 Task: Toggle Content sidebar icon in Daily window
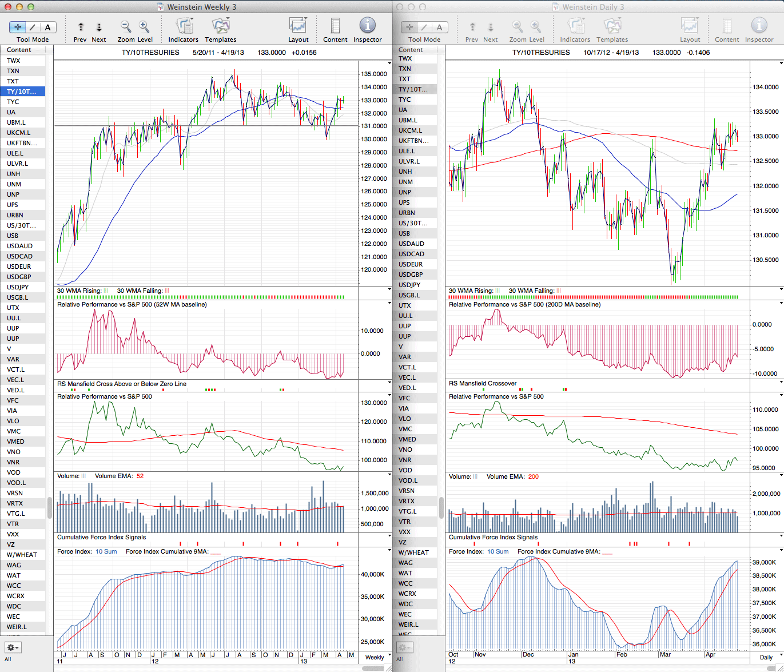coord(727,26)
